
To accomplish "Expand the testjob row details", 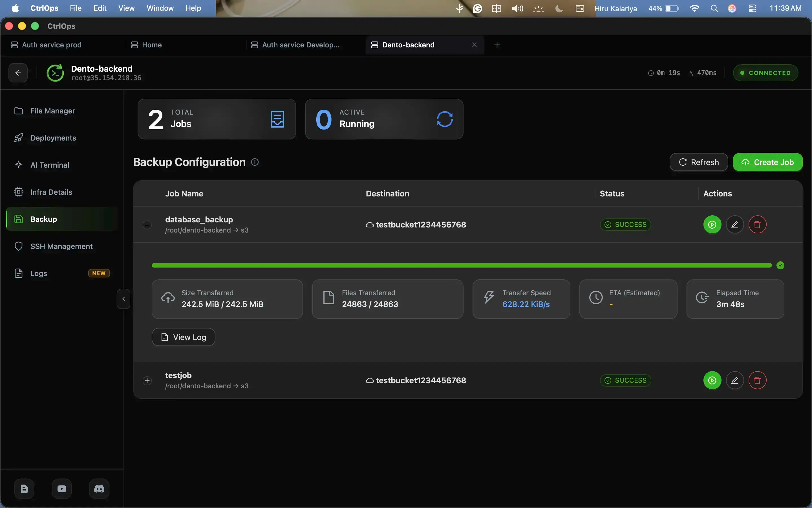I will coord(147,381).
